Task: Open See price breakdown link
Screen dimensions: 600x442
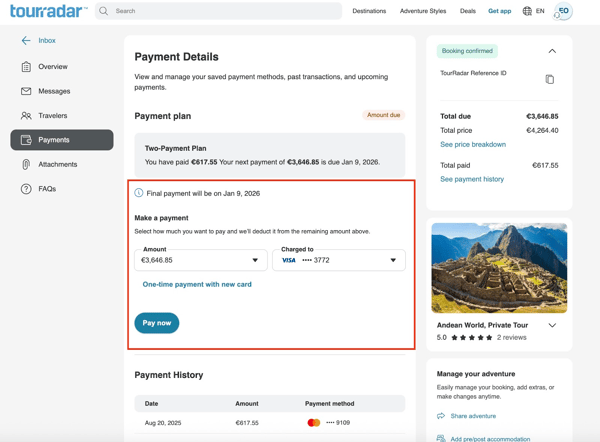Action: (473, 144)
